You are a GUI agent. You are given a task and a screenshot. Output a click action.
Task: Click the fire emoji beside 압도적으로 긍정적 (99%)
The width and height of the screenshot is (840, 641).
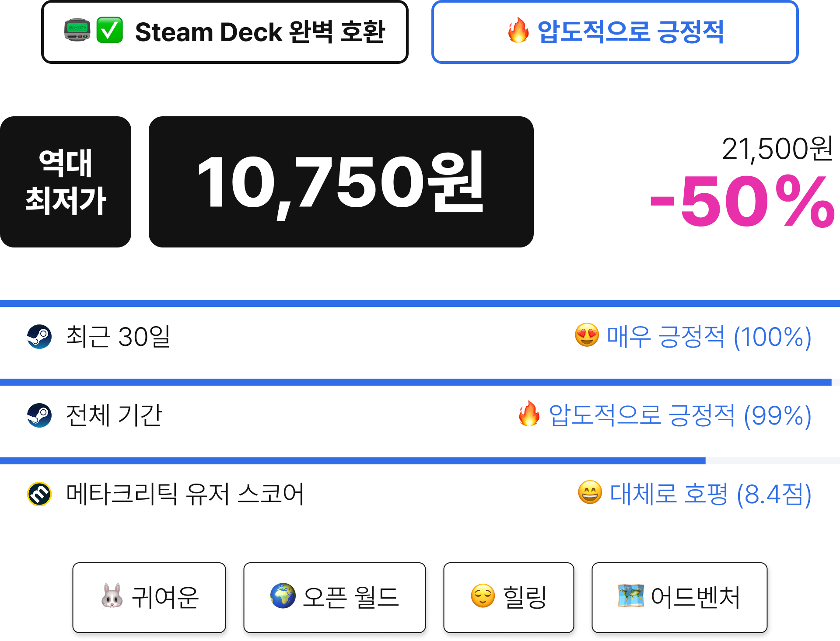(529, 413)
